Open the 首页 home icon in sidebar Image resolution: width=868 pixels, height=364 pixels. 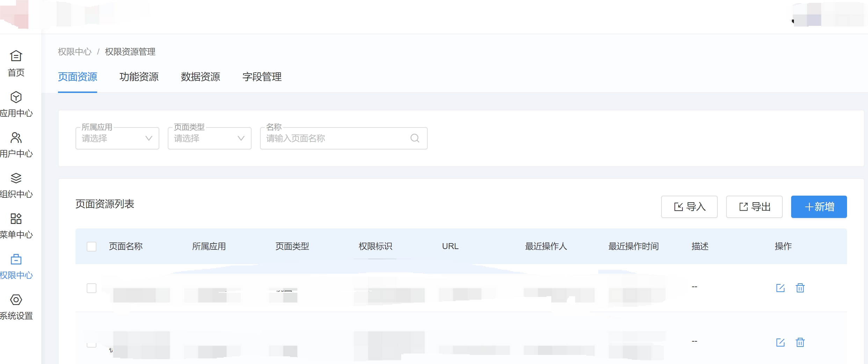coord(16,56)
